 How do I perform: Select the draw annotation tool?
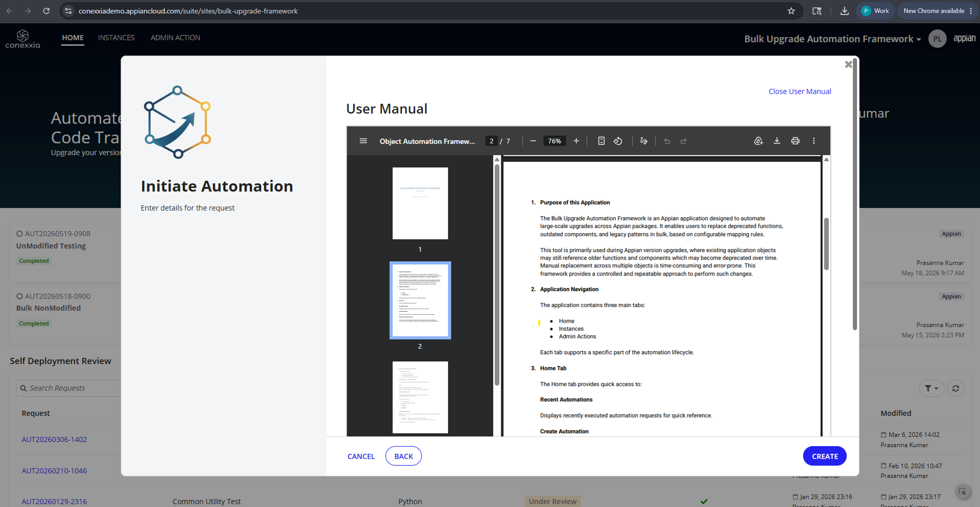[x=644, y=141]
